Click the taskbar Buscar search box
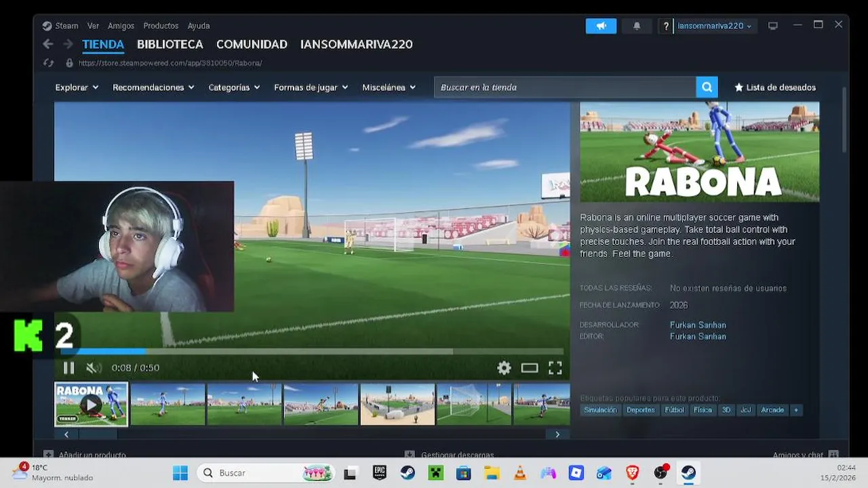This screenshot has height=488, width=868. pos(267,473)
